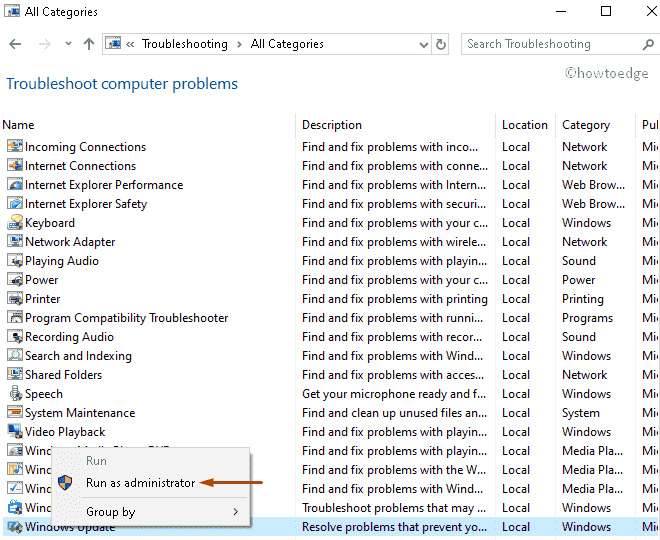Expand the address bar history dropdown

click(x=421, y=44)
